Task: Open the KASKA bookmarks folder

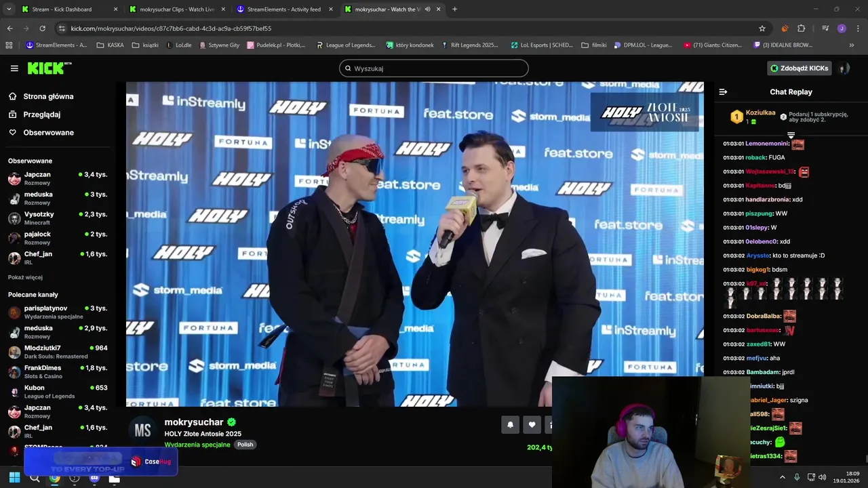Action: point(111,45)
